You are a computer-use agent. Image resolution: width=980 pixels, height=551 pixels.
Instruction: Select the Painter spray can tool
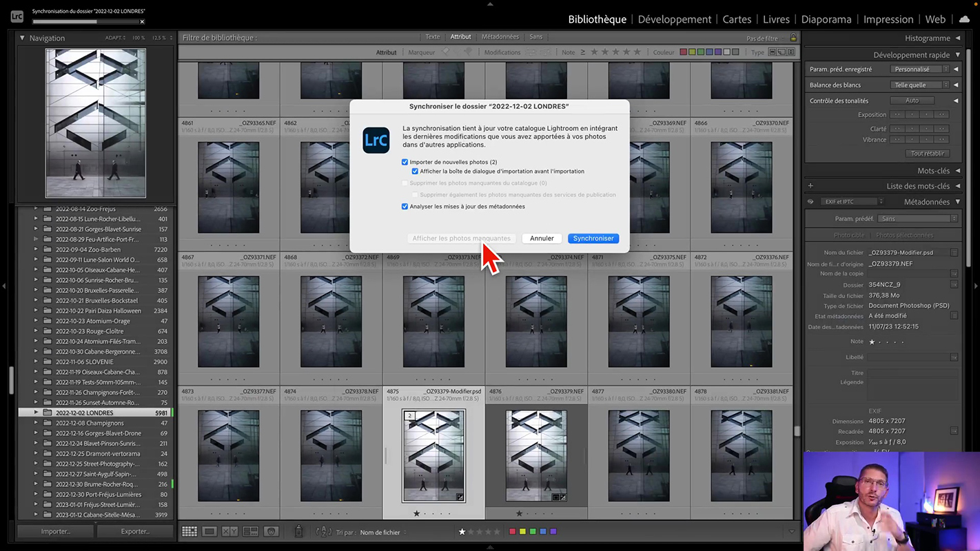(x=298, y=531)
